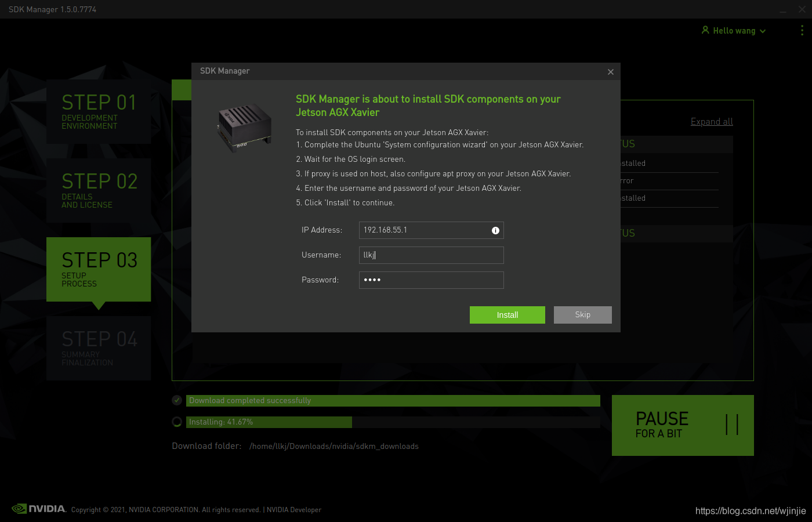Viewport: 812px width, 522px height.
Task: Click instruction 3 about apt proxy
Action: point(433,174)
